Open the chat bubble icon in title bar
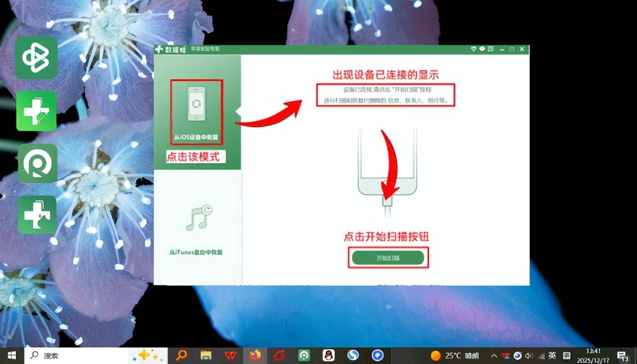The width and height of the screenshot is (637, 364). pyautogui.click(x=482, y=49)
